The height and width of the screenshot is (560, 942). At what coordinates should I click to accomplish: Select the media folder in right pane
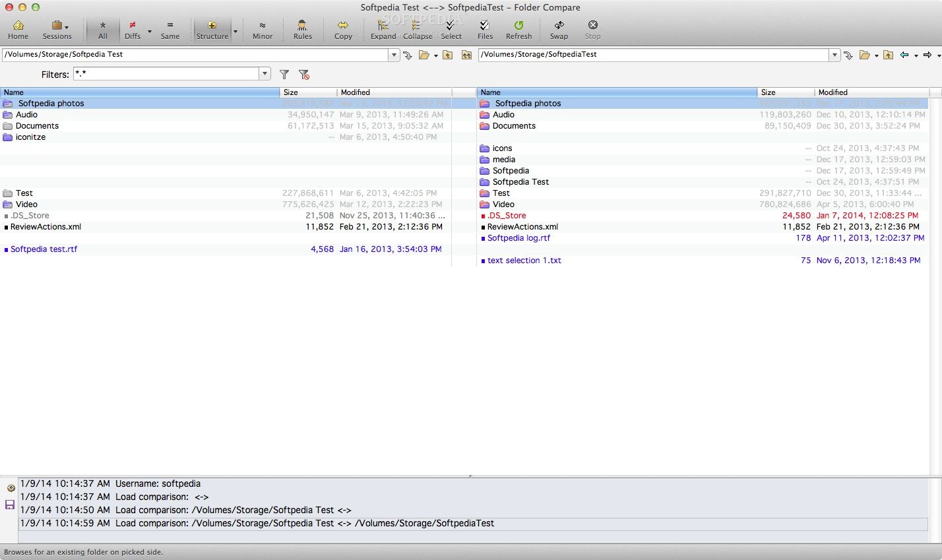[x=703, y=160]
